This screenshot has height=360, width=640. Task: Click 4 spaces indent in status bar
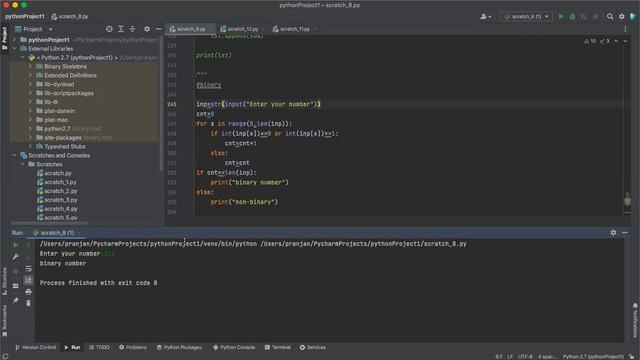[547, 357]
